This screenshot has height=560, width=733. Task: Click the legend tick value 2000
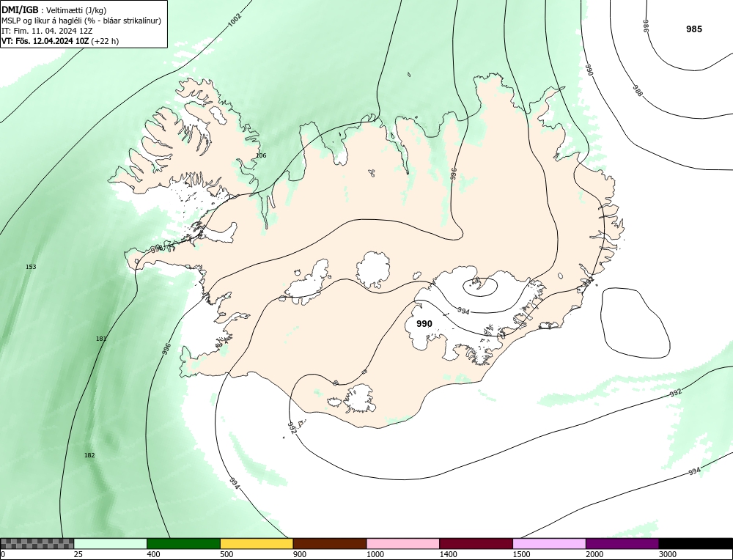pos(594,555)
